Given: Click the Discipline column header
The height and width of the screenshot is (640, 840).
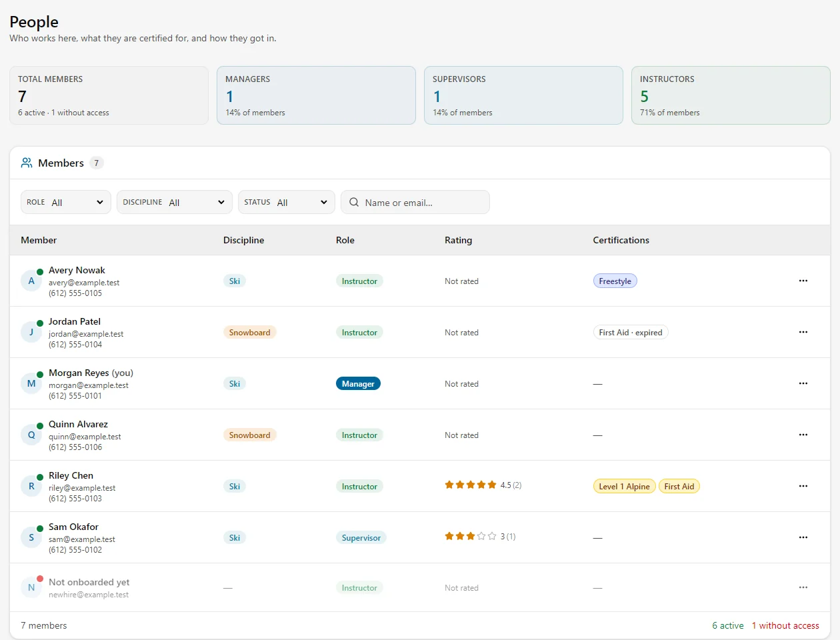Looking at the screenshot, I should tap(243, 240).
